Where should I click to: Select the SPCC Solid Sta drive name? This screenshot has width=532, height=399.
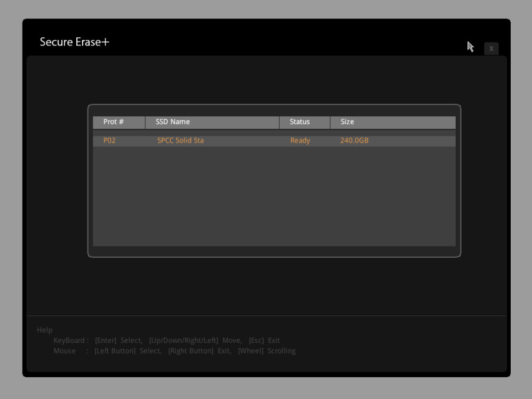tap(180, 141)
